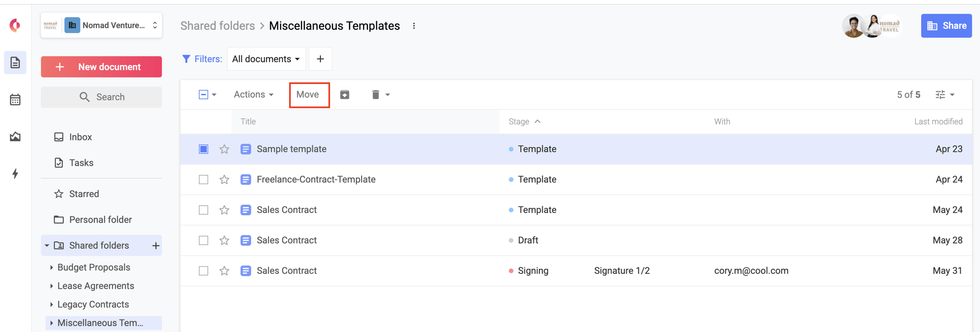Check the Template-stage Sales Contract checkbox
Viewport: 980px width, 332px height.
pos(203,210)
